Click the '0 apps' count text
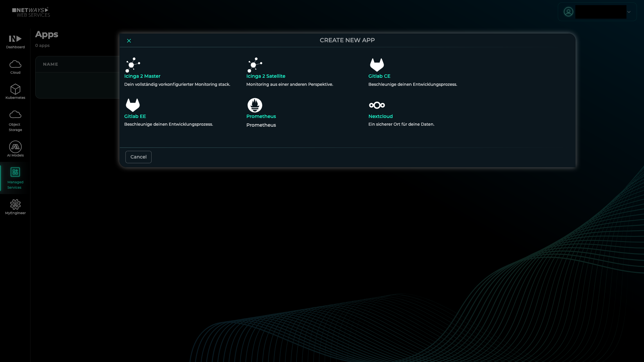 point(42,46)
